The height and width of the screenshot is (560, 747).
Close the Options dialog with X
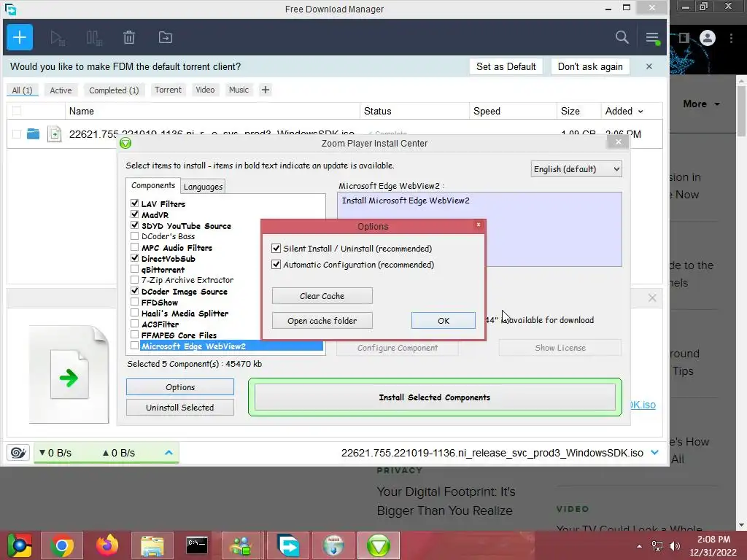coord(479,225)
